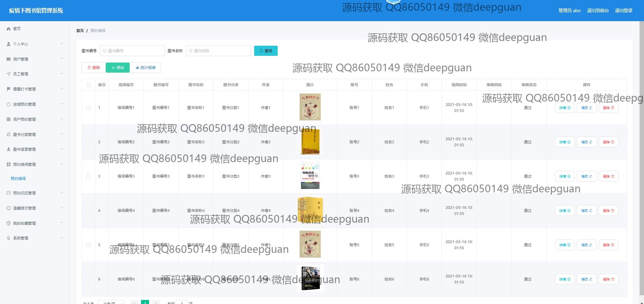This screenshot has width=644, height=304.
Task: Click the green 导出 export button
Action: [118, 68]
